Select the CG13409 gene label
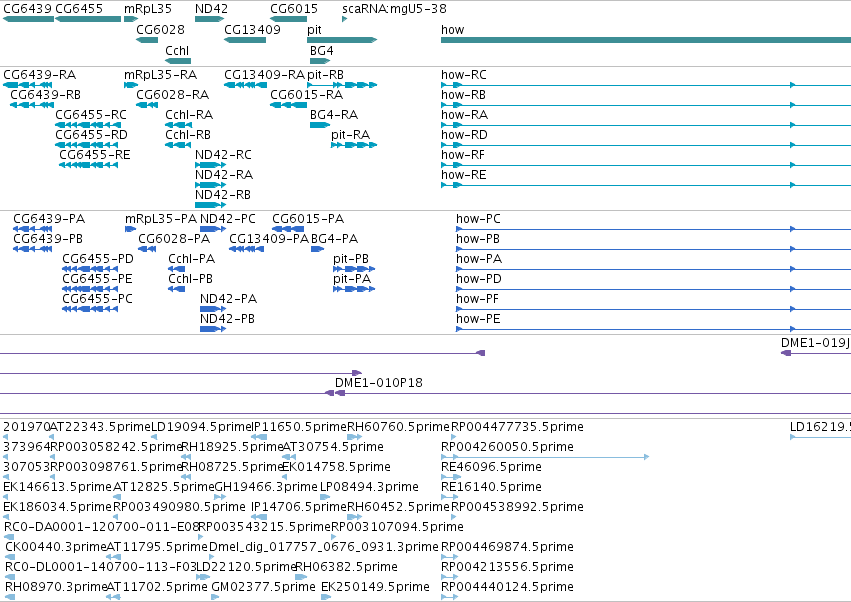 coord(252,30)
